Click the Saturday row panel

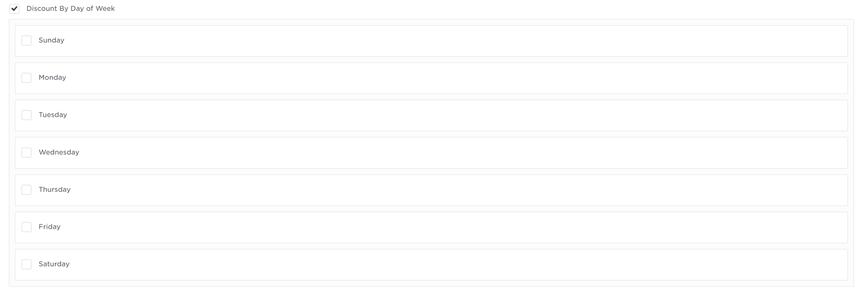pyautogui.click(x=431, y=265)
